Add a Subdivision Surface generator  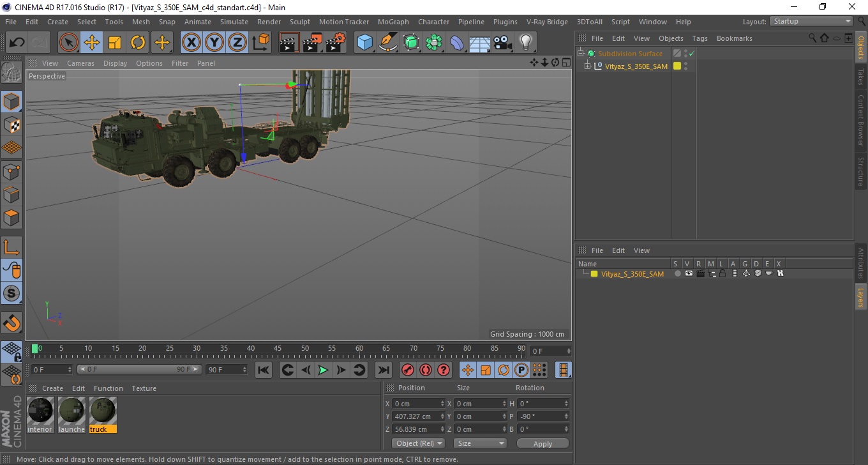coord(411,43)
